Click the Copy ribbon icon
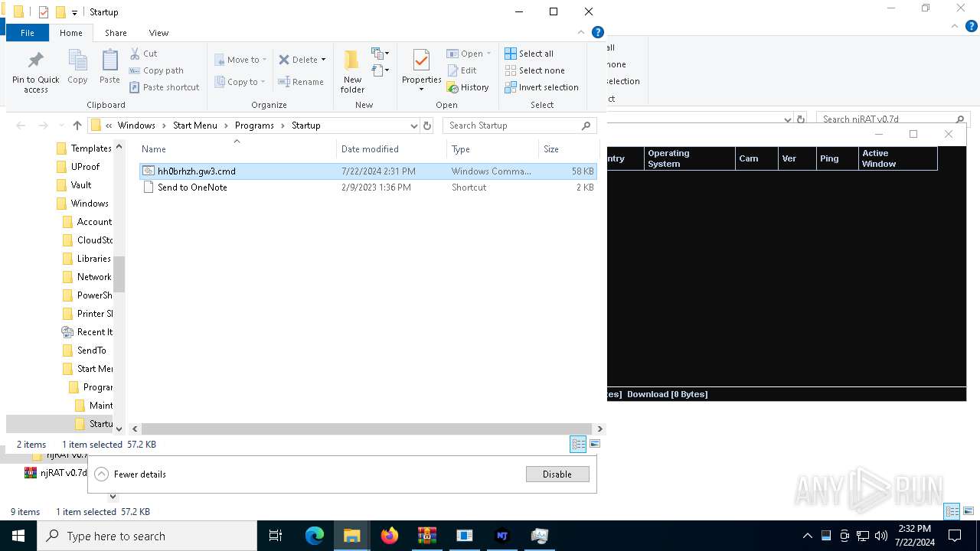Image resolution: width=980 pixels, height=551 pixels. click(77, 67)
